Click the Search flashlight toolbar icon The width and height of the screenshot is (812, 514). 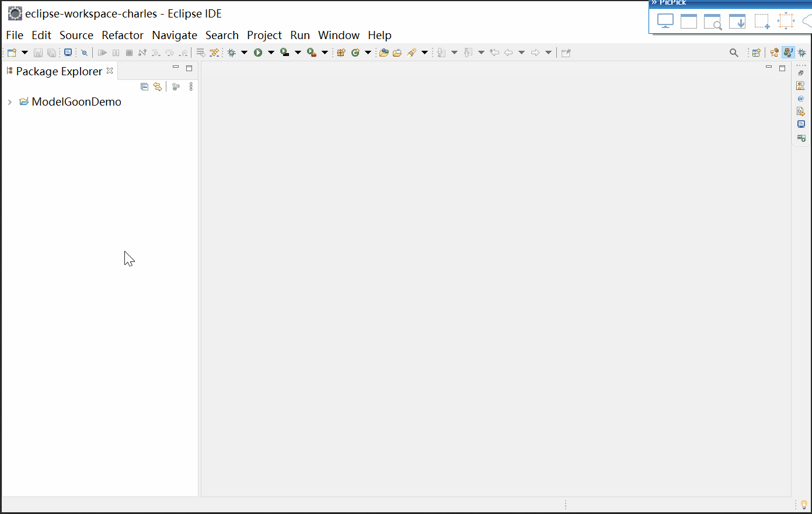pos(412,53)
